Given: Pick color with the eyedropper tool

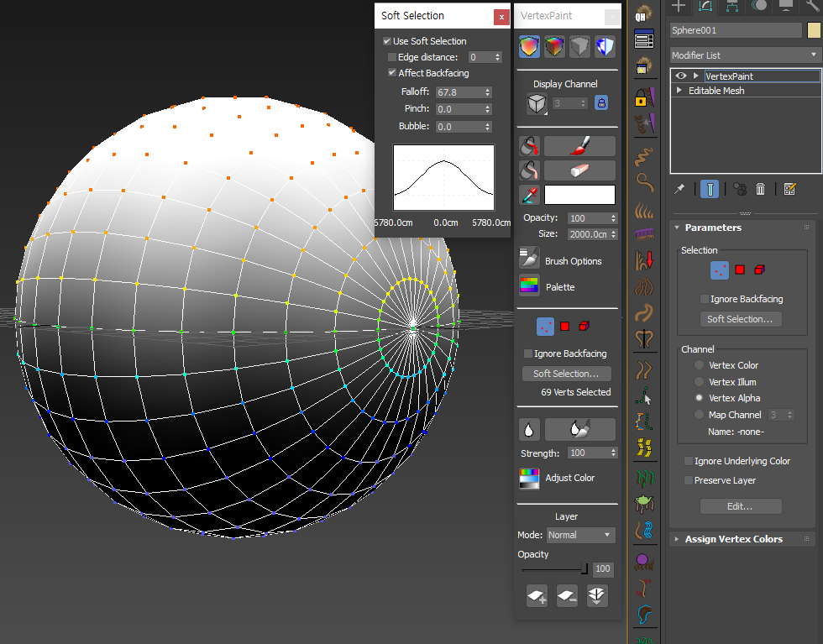Looking at the screenshot, I should (529, 196).
